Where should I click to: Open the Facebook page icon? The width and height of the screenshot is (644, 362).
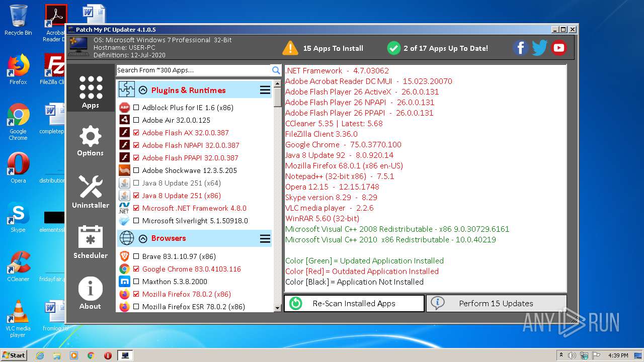tap(520, 48)
